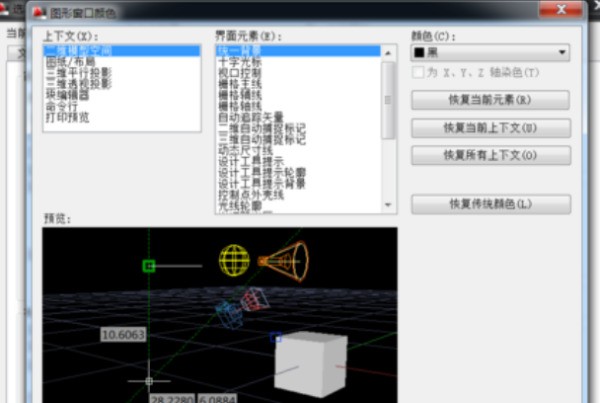Image resolution: width=600 pixels, height=403 pixels.
Task: Click the black swatch in the 颜色 combo box
Action: [419, 52]
